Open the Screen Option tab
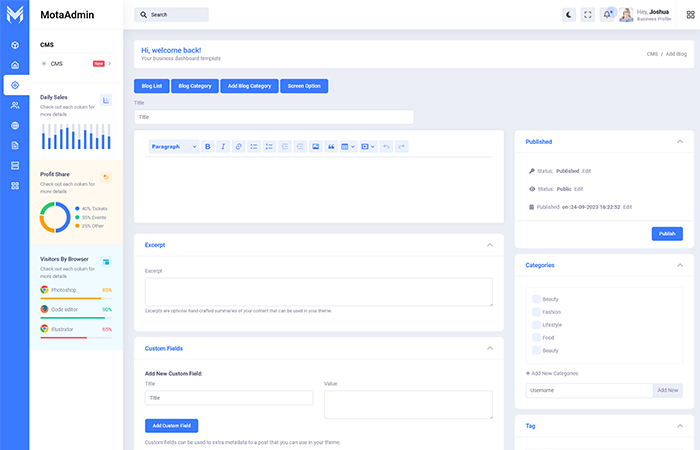 [x=304, y=86]
